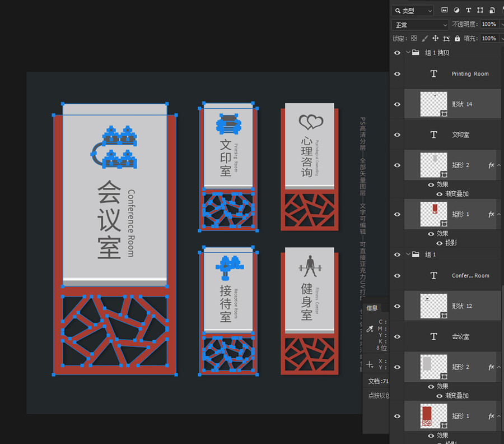Select the 会议室 layer name
504x444 pixels.
(461, 336)
